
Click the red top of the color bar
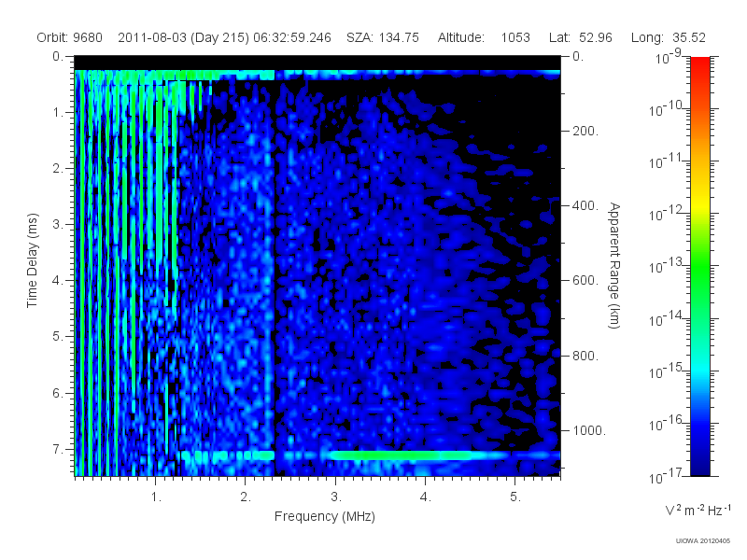point(700,64)
